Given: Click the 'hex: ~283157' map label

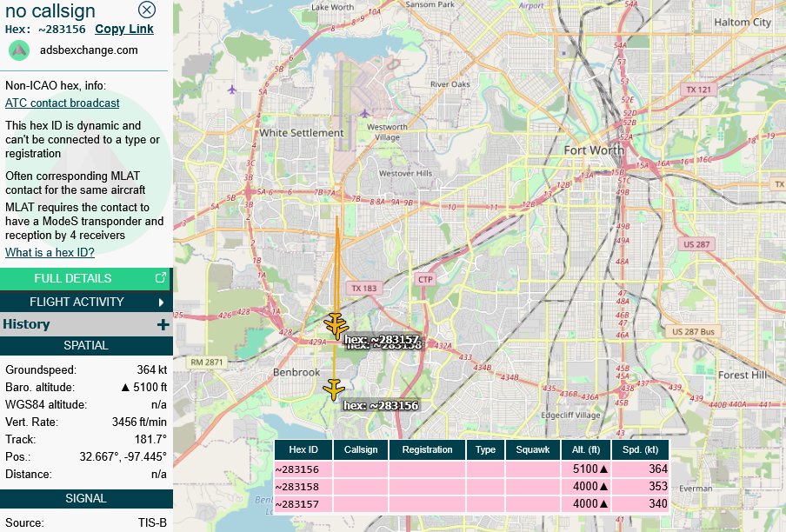Looking at the screenshot, I should point(382,339).
